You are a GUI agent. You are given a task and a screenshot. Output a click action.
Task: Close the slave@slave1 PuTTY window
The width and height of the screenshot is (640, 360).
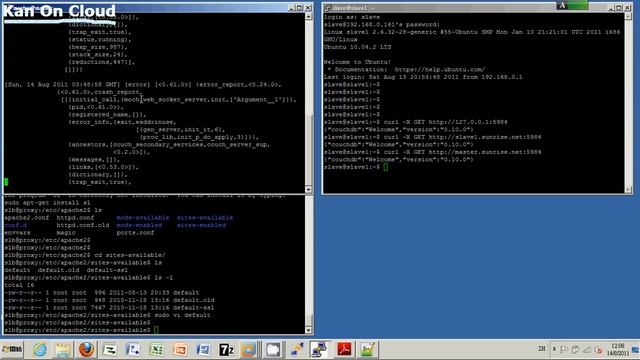coord(627,8)
